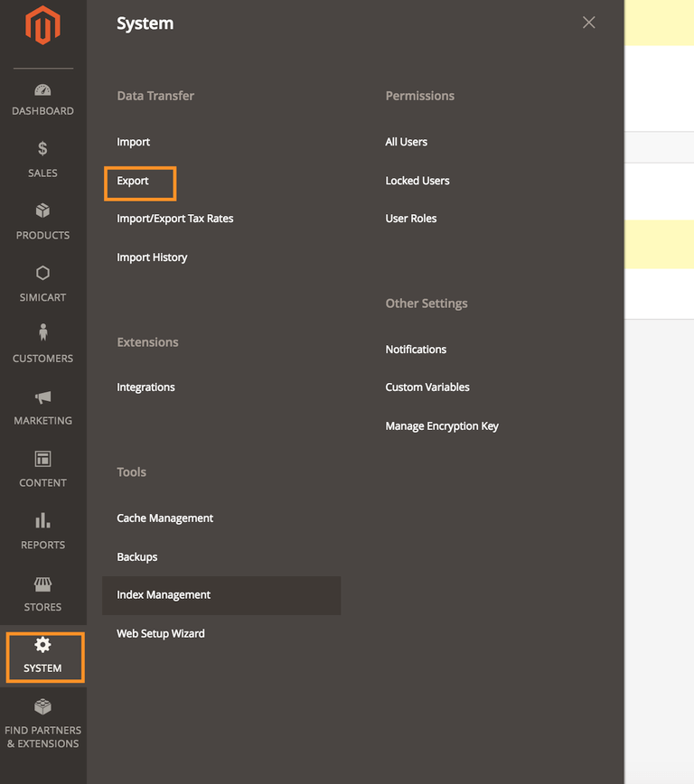The height and width of the screenshot is (784, 694).
Task: Open the Stores storefront icon
Action: click(x=42, y=584)
